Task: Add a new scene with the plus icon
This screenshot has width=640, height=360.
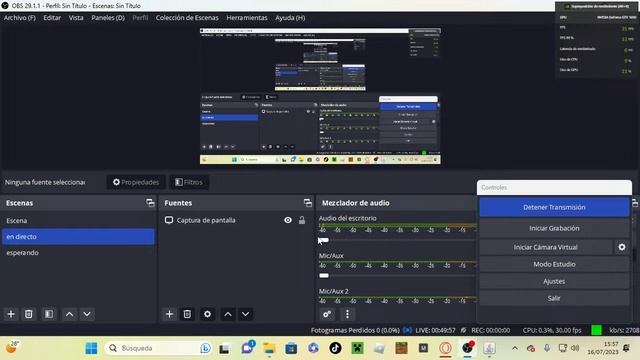Action: [x=11, y=314]
